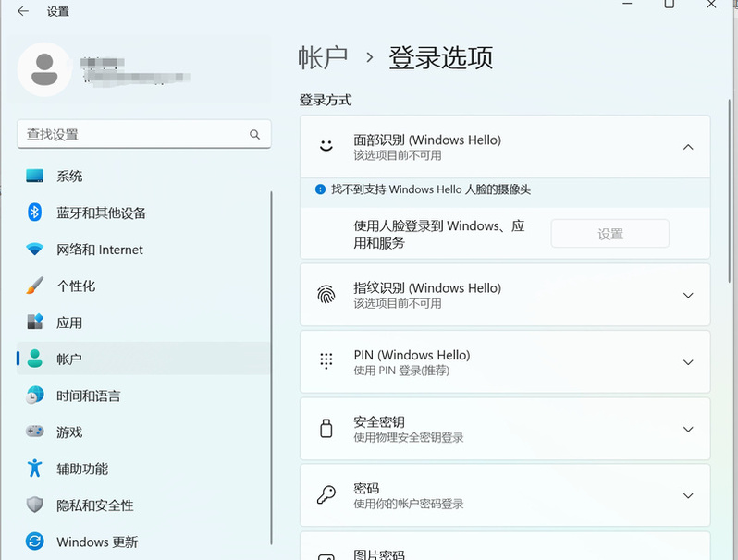The image size is (738, 560).
Task: Click the user profile avatar picture
Action: [x=44, y=69]
